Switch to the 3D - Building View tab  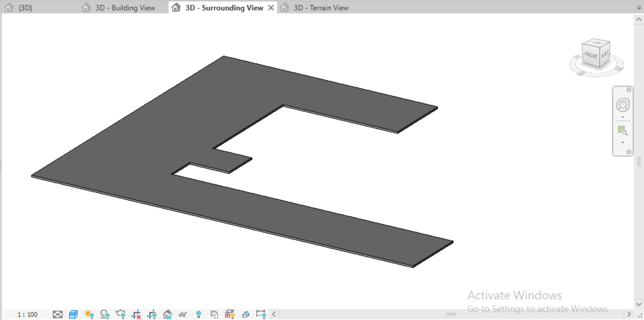pyautogui.click(x=125, y=8)
